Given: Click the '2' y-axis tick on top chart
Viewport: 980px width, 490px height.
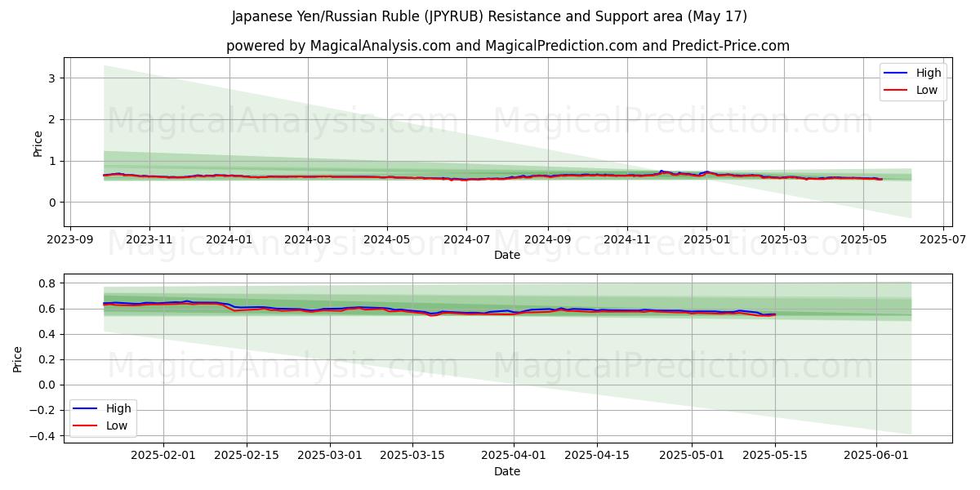Looking at the screenshot, I should [54, 119].
